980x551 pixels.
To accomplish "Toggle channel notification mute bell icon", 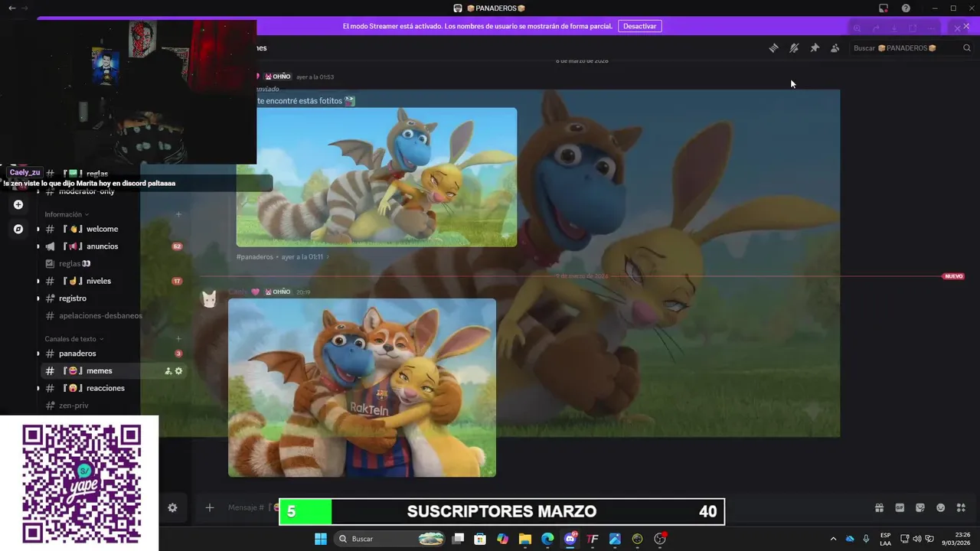I will [794, 48].
